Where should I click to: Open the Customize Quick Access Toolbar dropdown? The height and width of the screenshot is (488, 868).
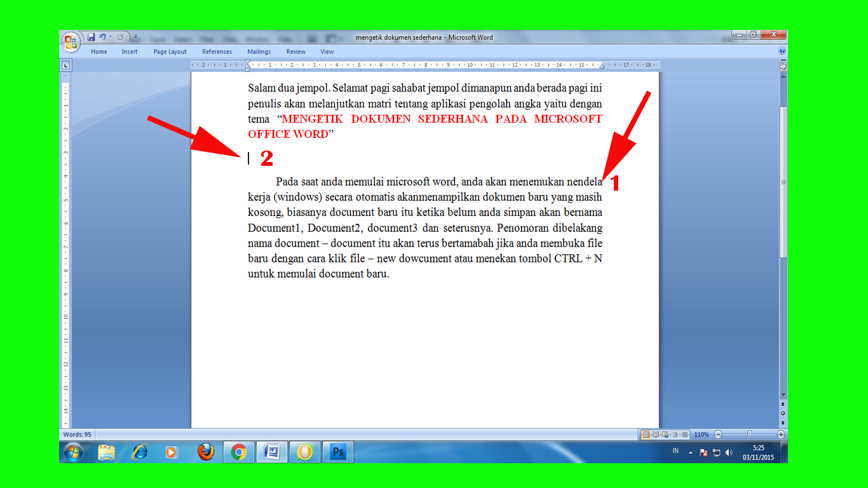(135, 37)
